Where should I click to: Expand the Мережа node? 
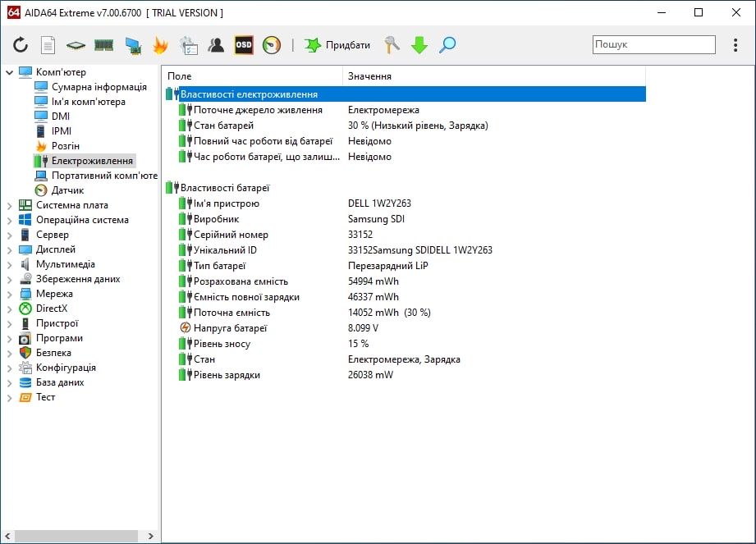coord(9,295)
